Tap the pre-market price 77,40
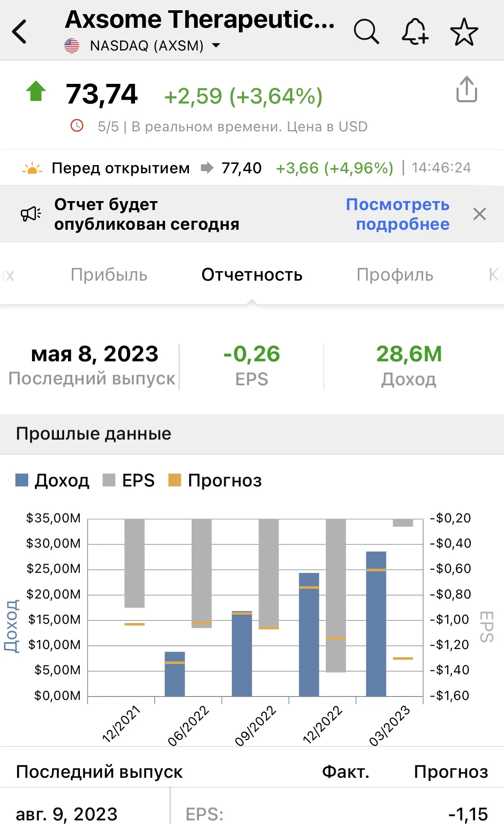The image size is (504, 824). click(x=242, y=168)
